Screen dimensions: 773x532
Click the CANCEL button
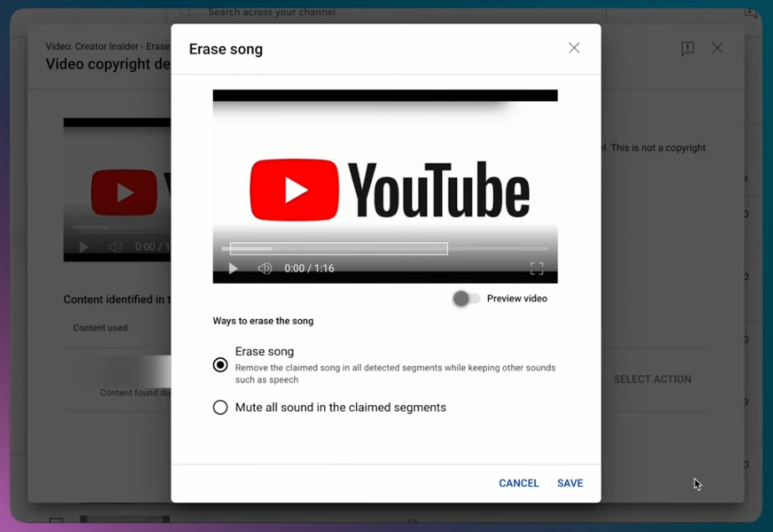[x=518, y=484]
